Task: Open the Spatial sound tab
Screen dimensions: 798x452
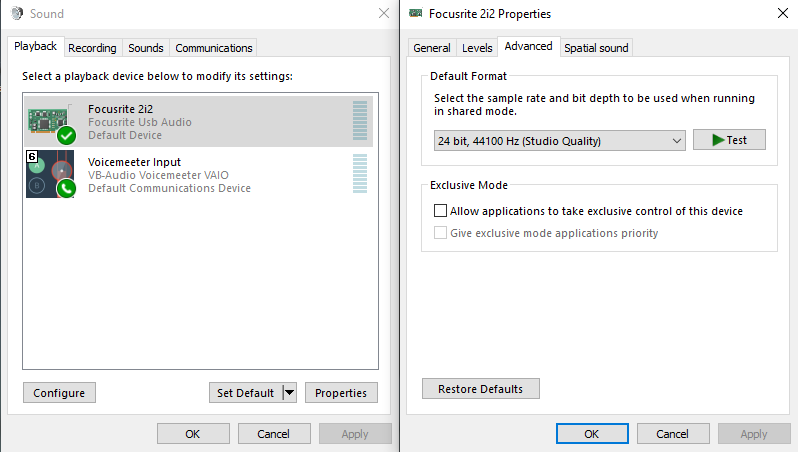Action: click(596, 48)
